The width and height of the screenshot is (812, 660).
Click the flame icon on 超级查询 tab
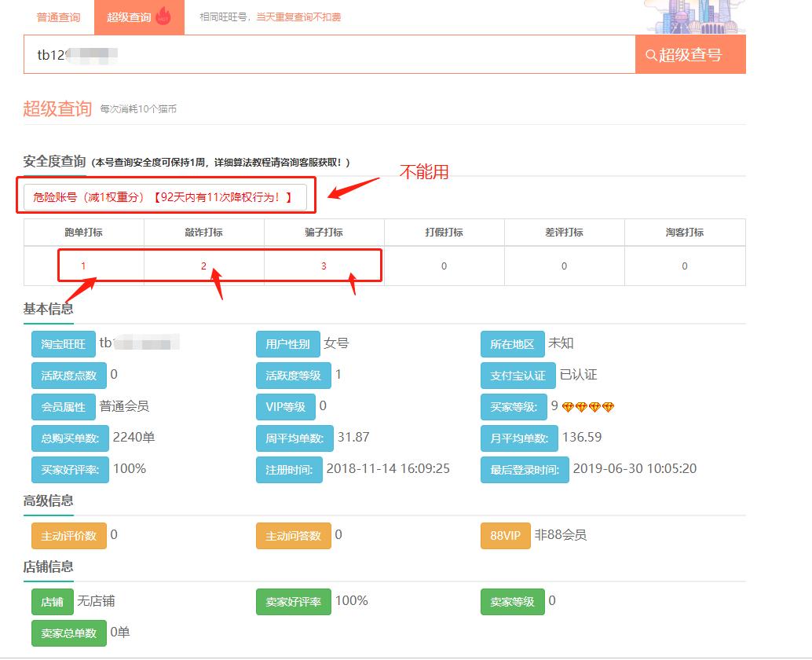tap(163, 16)
